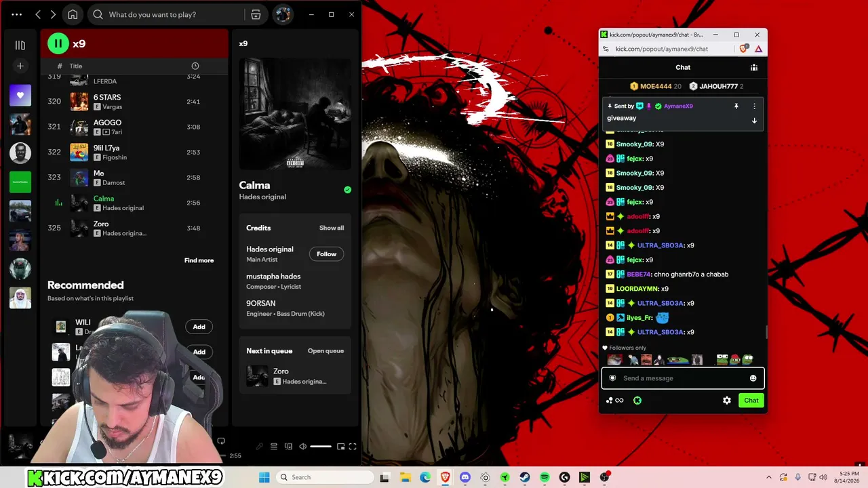Switch to OBS Studio on the taskbar
The height and width of the screenshot is (488, 868).
(604, 477)
